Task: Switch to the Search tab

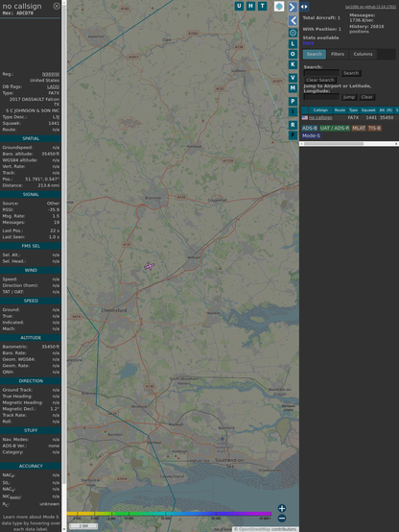Action: click(315, 55)
